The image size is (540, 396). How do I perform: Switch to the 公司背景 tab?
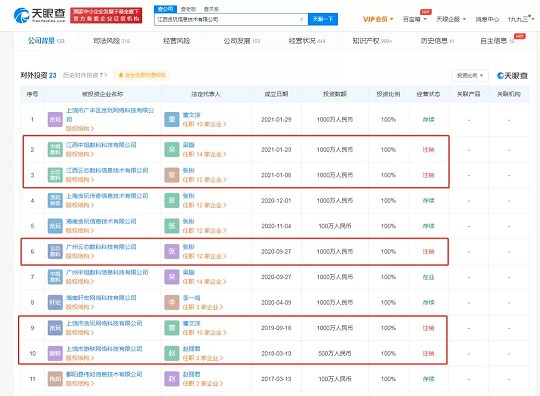click(46, 41)
